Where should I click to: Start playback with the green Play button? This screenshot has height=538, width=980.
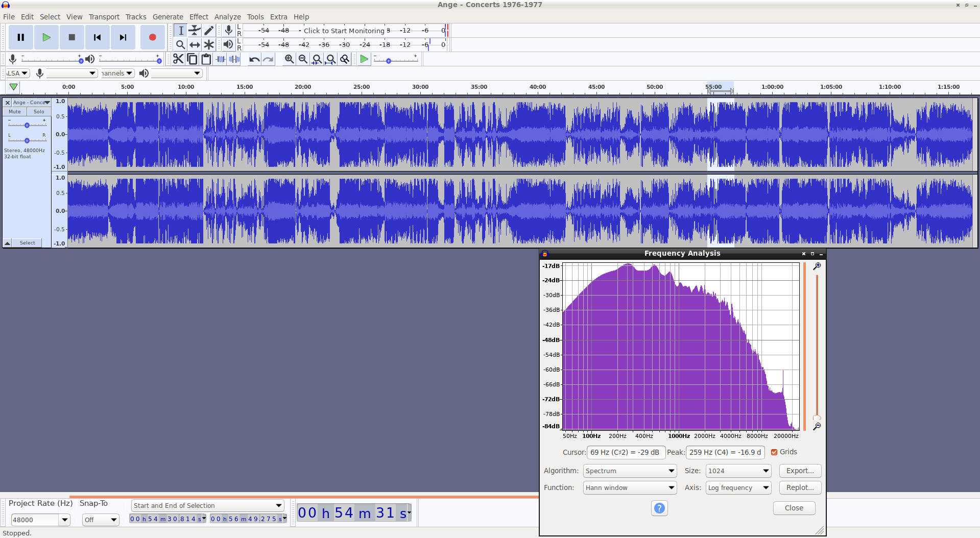coord(46,37)
